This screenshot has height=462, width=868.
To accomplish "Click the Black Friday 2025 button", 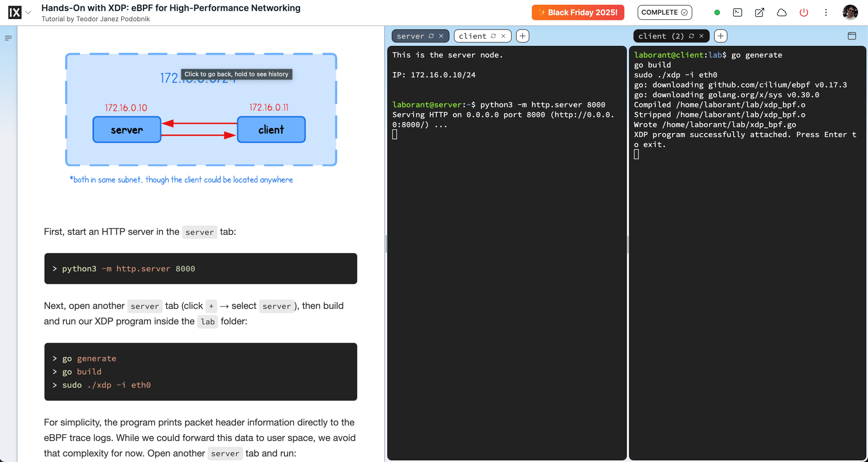I will 578,13.
